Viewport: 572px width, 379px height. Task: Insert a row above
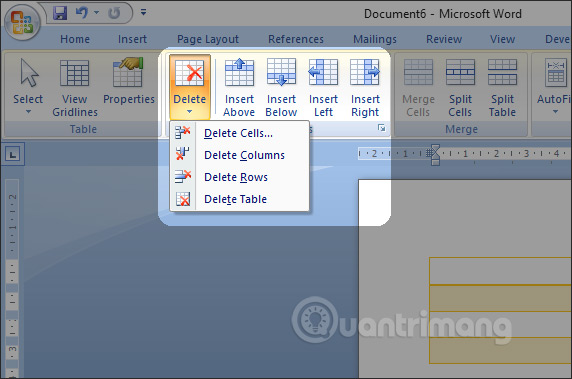tap(239, 88)
